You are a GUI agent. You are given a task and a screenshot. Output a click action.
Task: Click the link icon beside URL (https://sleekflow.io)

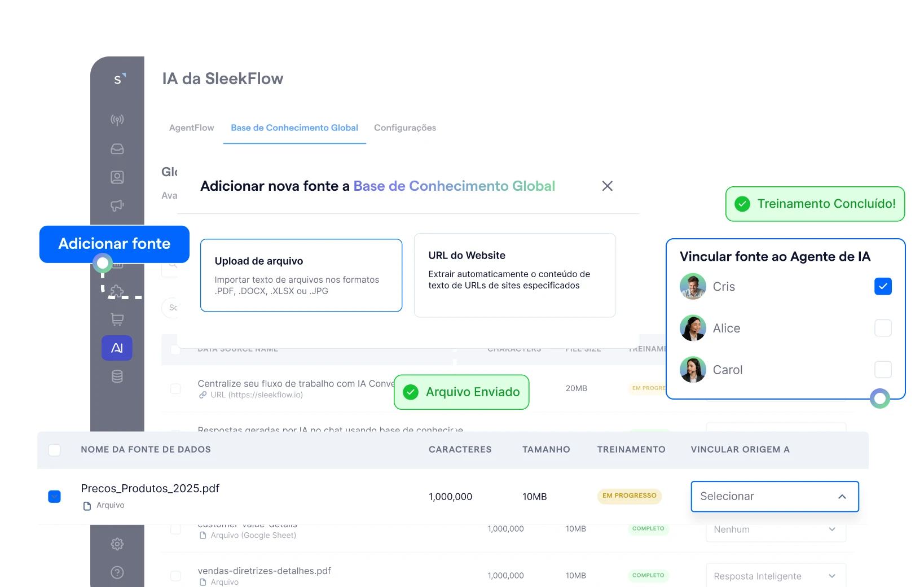[203, 395]
